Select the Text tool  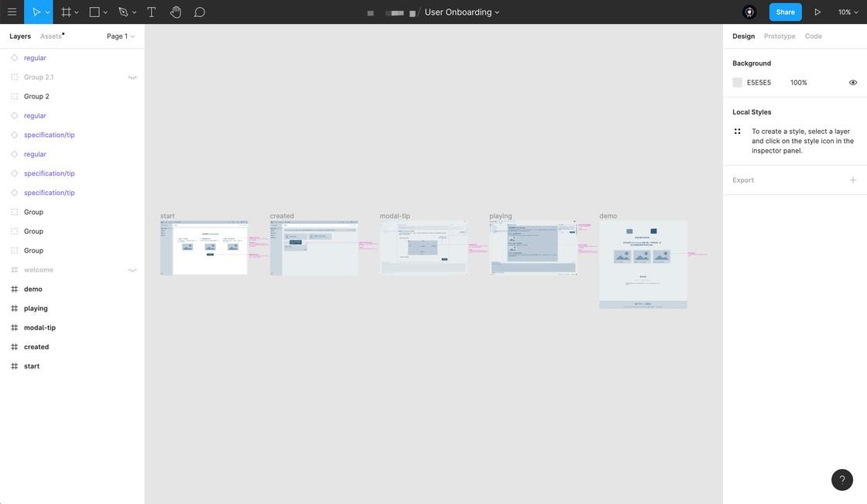[x=152, y=12]
